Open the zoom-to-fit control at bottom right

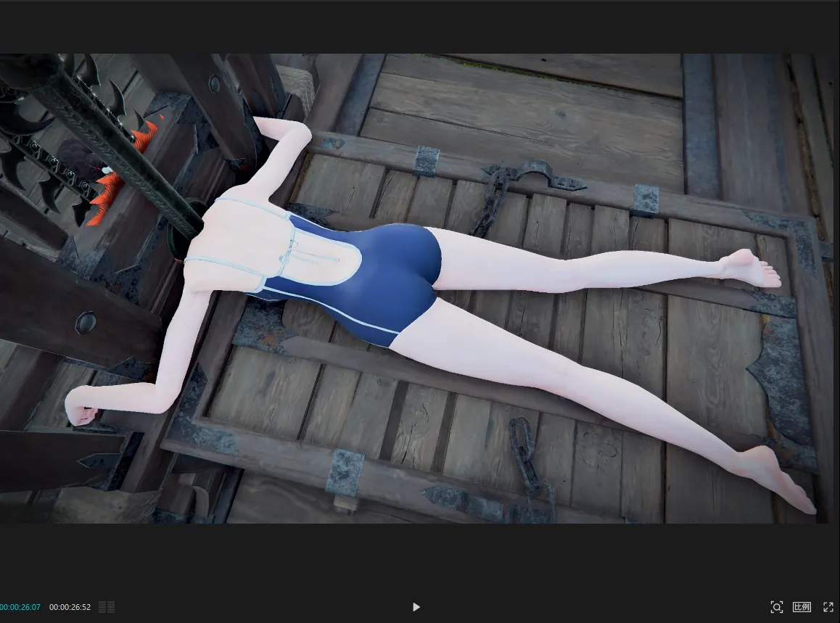776,607
